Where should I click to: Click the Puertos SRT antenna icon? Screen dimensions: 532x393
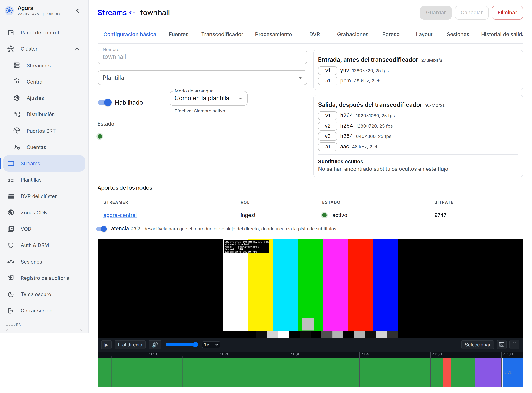17,131
